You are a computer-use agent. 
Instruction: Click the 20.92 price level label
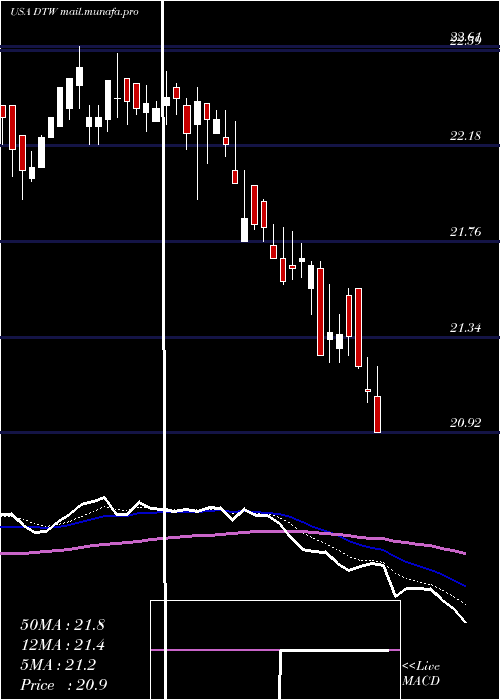coord(465,423)
